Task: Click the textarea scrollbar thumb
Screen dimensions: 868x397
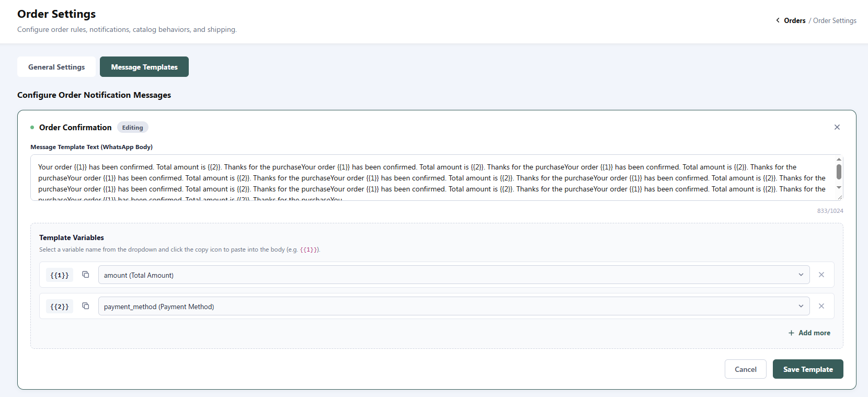Action: click(839, 172)
